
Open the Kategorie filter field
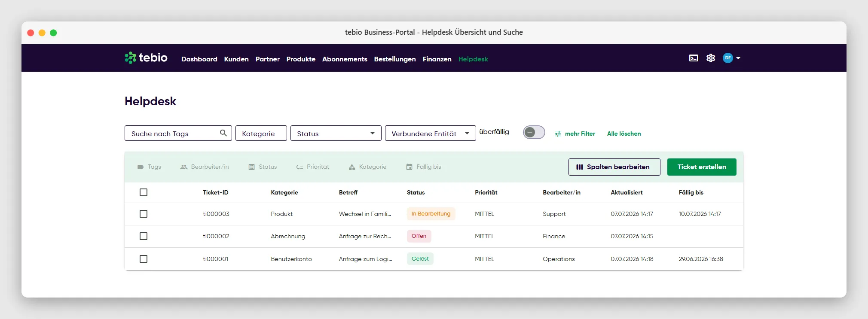pyautogui.click(x=261, y=133)
